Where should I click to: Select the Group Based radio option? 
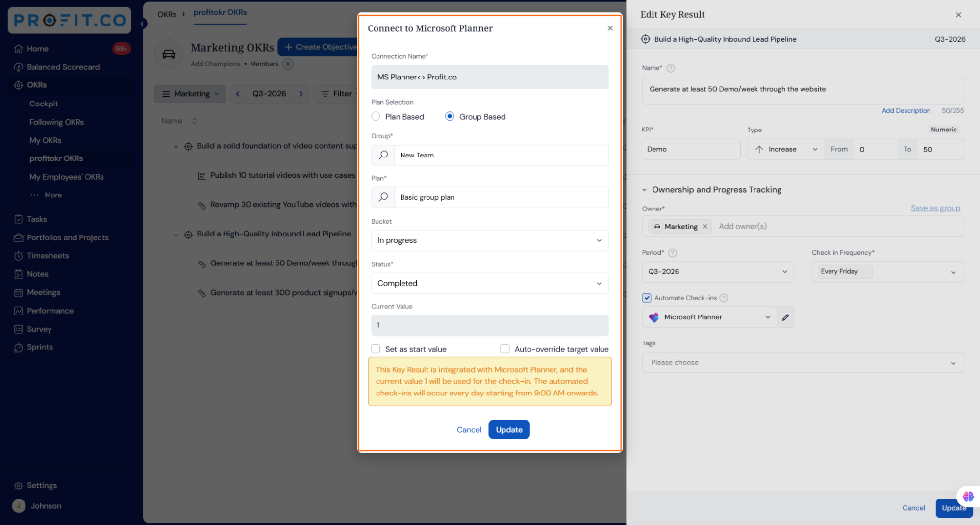pos(450,117)
